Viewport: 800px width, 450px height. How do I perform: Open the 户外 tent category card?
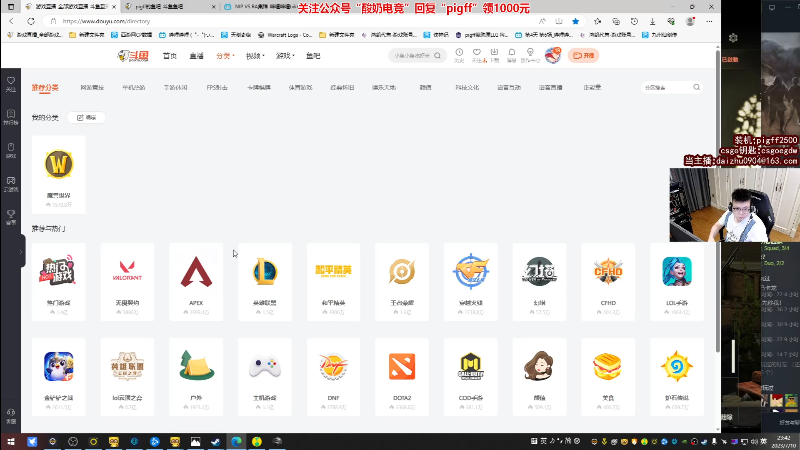(x=196, y=377)
